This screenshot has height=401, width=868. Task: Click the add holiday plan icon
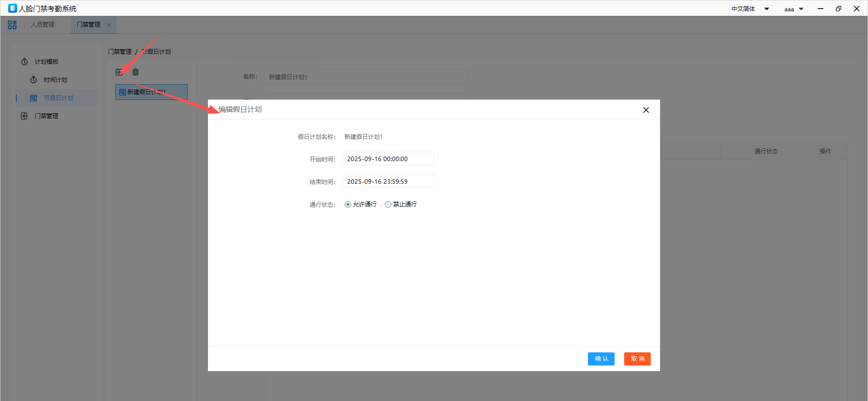119,72
